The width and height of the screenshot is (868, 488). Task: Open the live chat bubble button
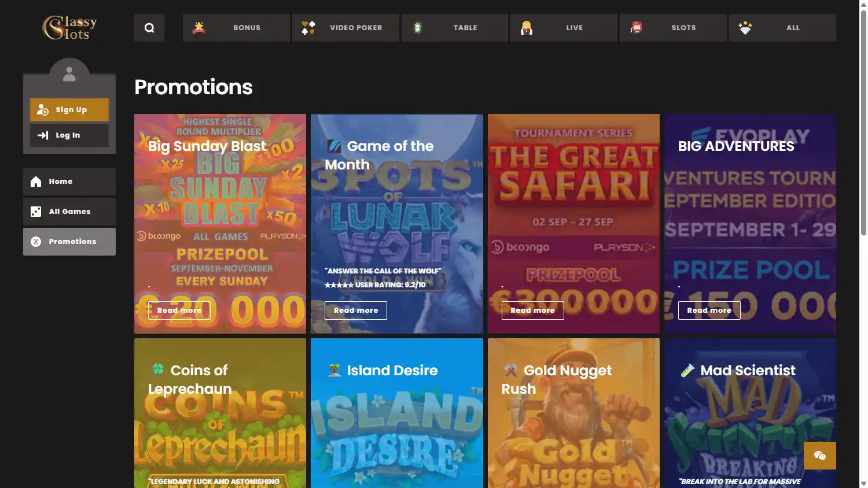pos(820,456)
